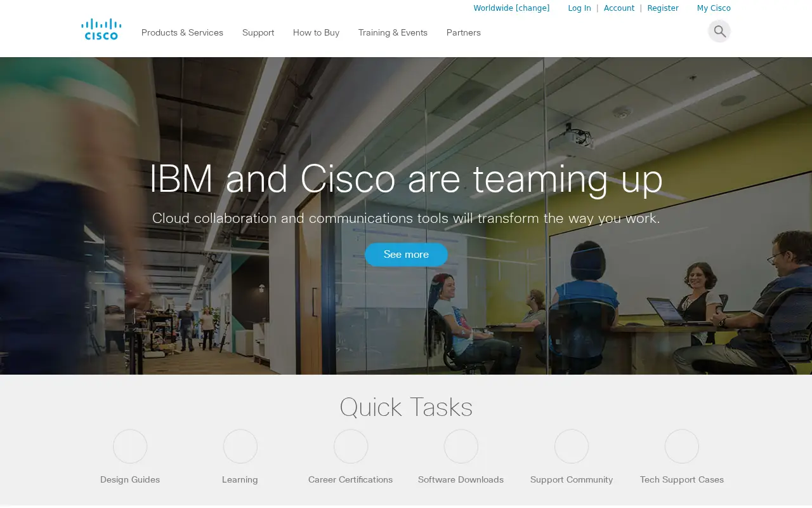The width and height of the screenshot is (812, 508).
Task: Click the Log In link
Action: click(x=579, y=8)
